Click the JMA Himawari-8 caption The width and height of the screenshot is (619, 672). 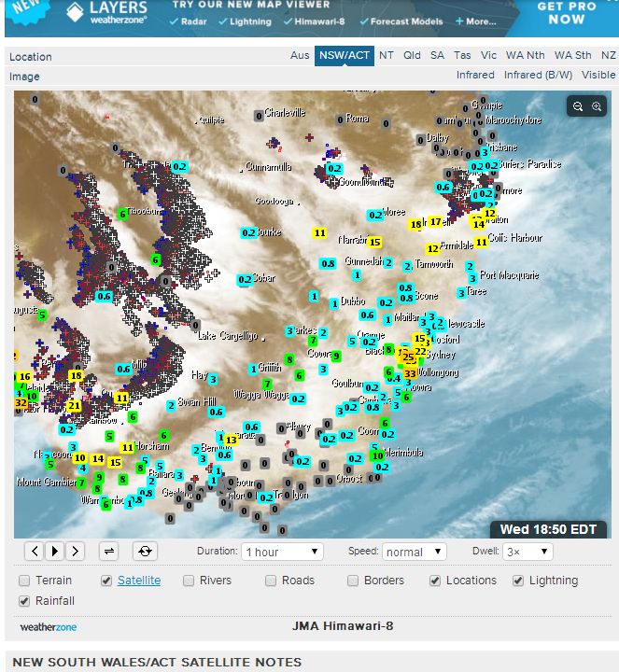343,626
